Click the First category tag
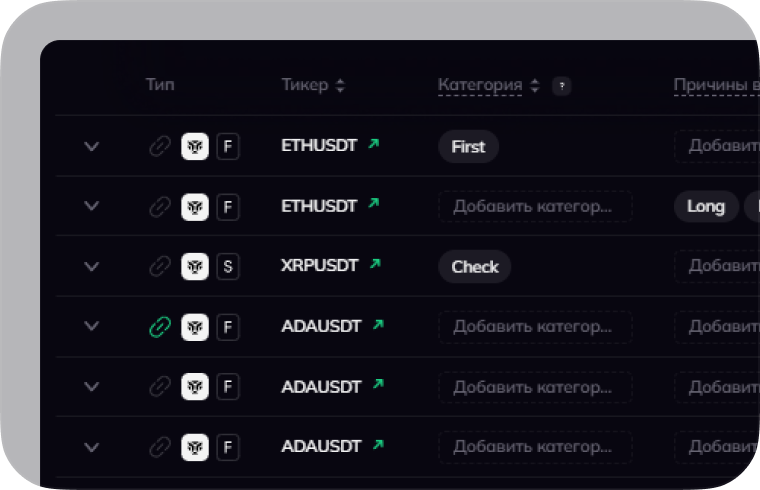Image resolution: width=760 pixels, height=490 pixels. point(468,147)
